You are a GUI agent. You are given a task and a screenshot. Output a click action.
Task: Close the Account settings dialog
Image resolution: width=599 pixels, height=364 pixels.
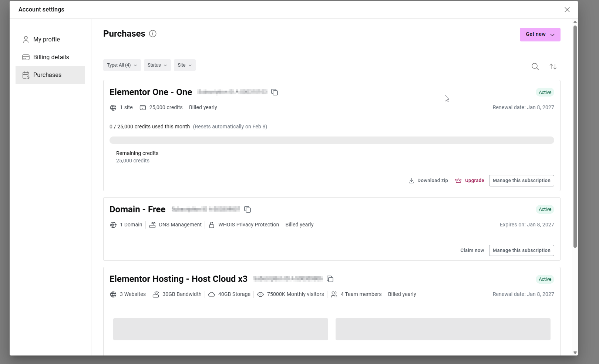pos(567,10)
